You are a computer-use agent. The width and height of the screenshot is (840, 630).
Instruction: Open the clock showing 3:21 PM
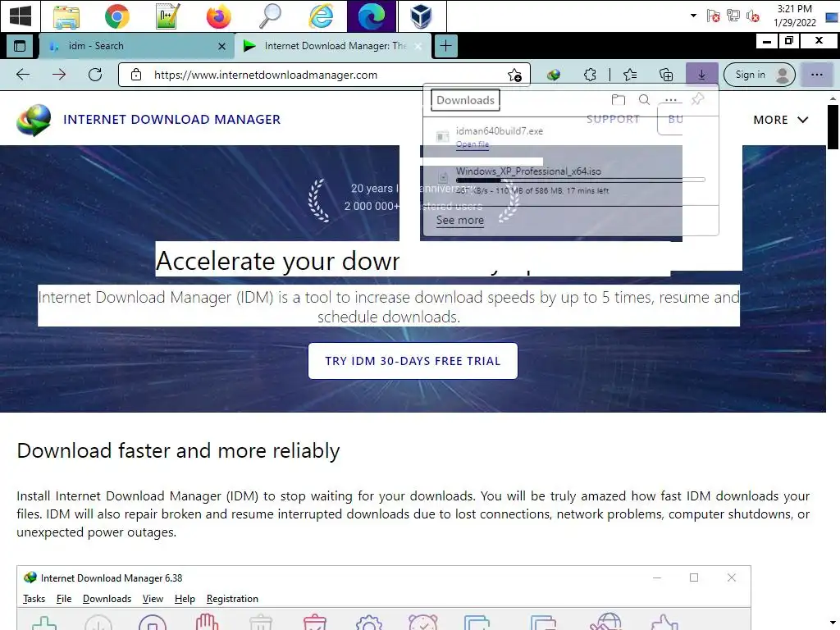(794, 16)
